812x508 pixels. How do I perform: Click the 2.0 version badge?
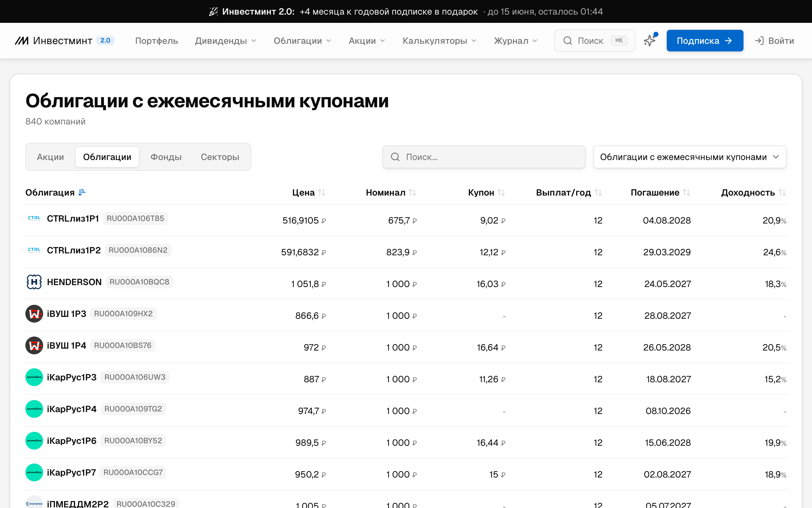[105, 41]
